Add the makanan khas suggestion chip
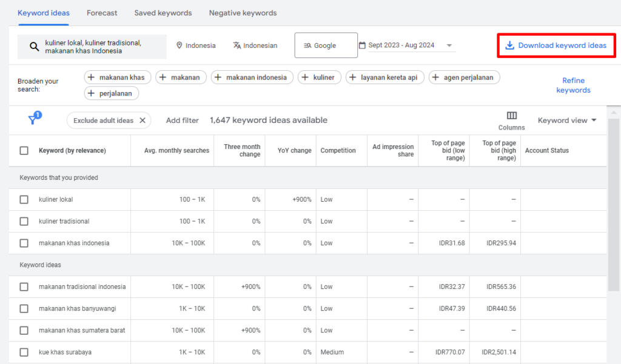This screenshot has width=621, height=364. click(118, 77)
